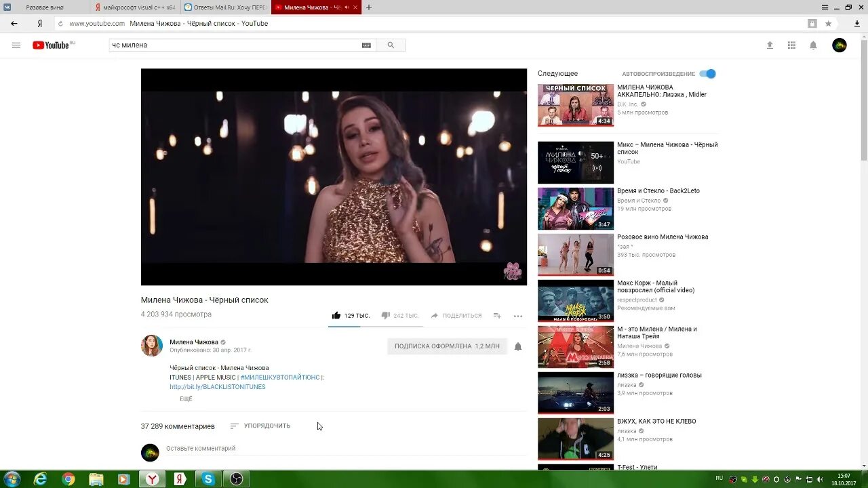
Task: Expand description with ЕЩЁ
Action: [x=186, y=399]
